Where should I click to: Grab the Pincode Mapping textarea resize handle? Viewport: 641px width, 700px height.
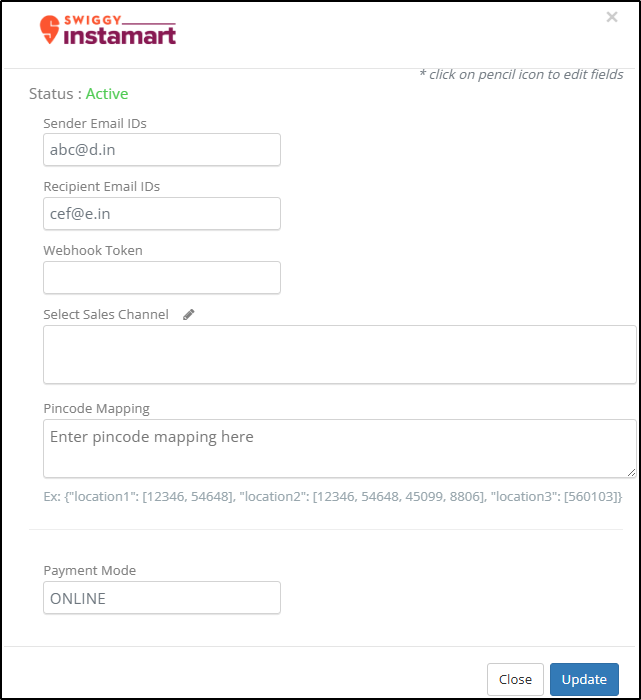[x=631, y=472]
